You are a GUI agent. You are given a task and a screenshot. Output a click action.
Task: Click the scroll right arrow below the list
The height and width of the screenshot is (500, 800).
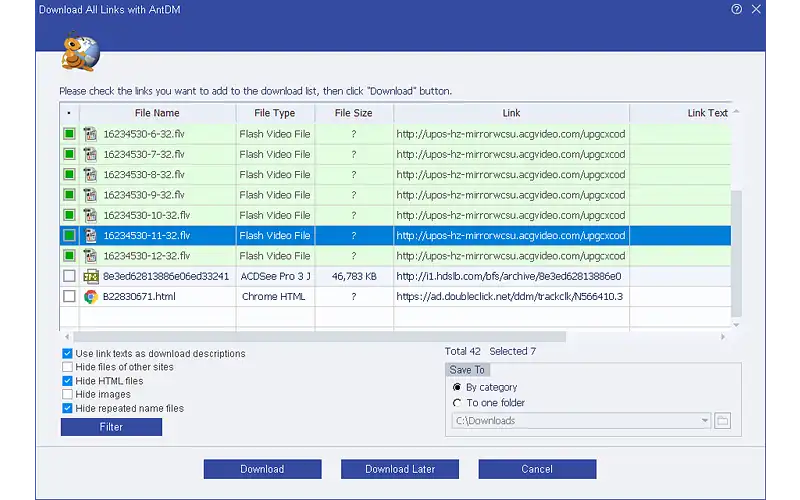[723, 337]
